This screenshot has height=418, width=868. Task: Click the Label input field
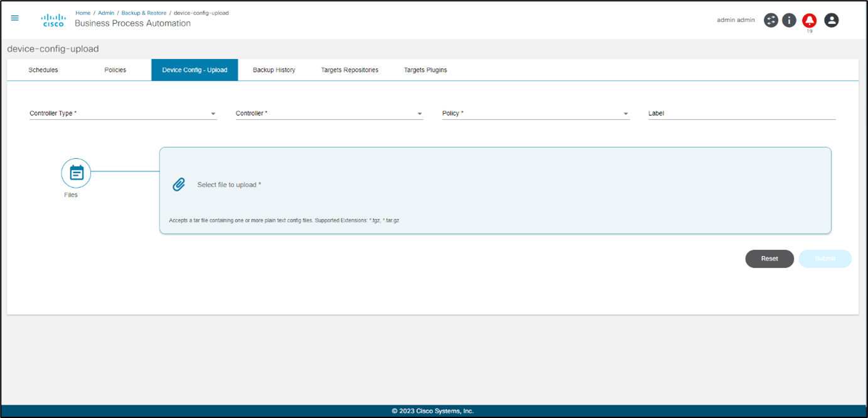[742, 114]
